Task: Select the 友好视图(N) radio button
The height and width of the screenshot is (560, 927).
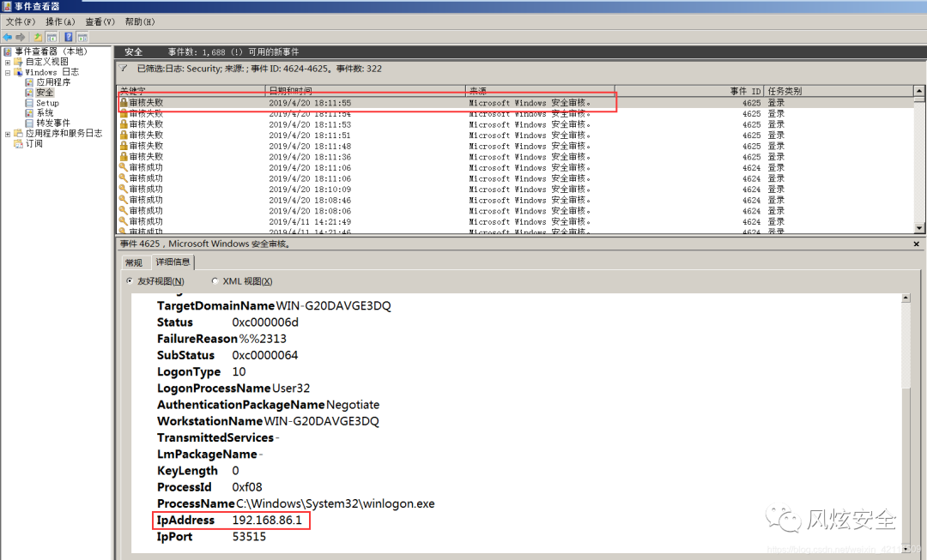Action: click(130, 281)
